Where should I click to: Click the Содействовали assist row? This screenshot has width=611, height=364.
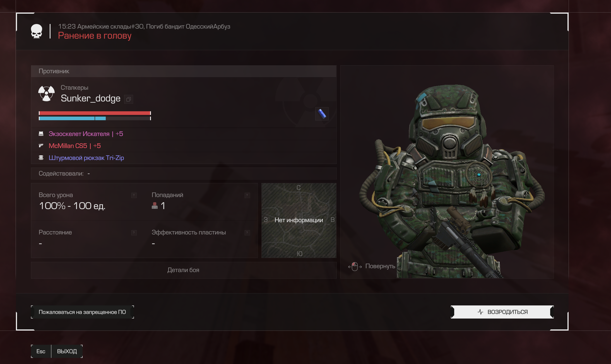(184, 173)
